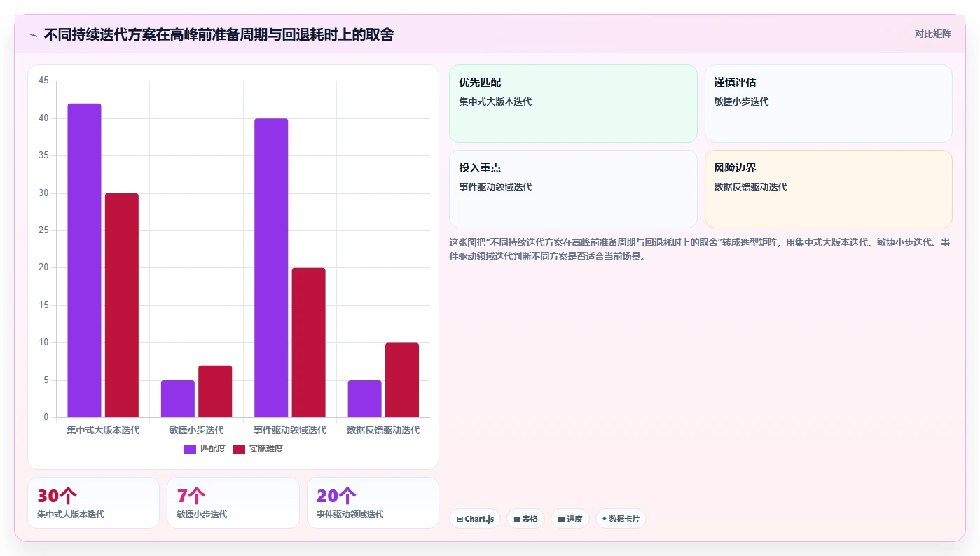Click the purple 匹配度 bar for 数据反馈驱动迭代
The image size is (980, 556).
[365, 399]
